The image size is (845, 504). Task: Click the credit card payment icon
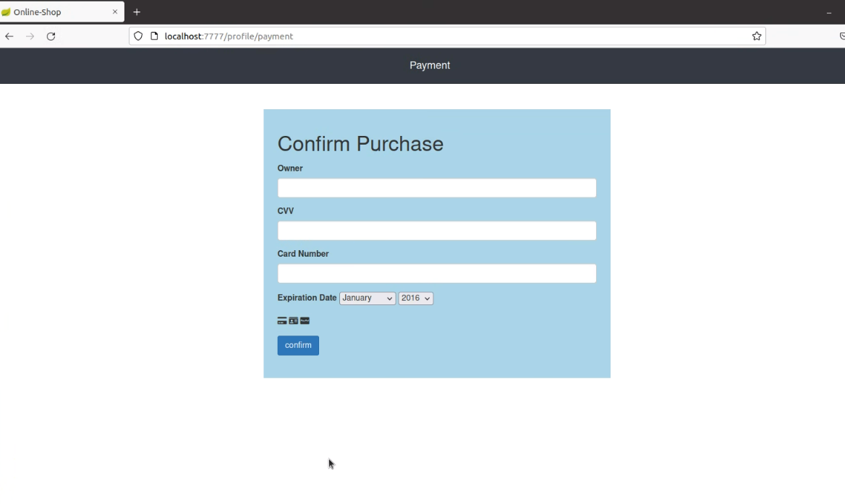(282, 321)
